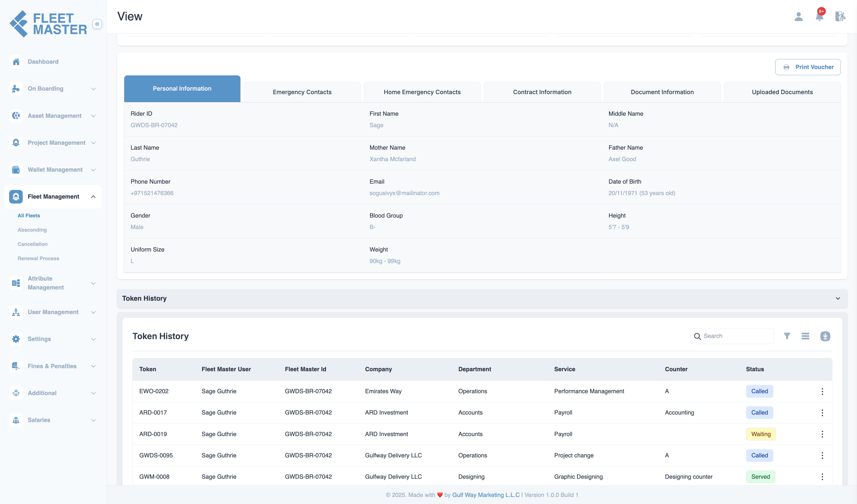Screen dimensions: 857x504
Task: Switch to the Emergency Contacts tab
Action: point(302,92)
